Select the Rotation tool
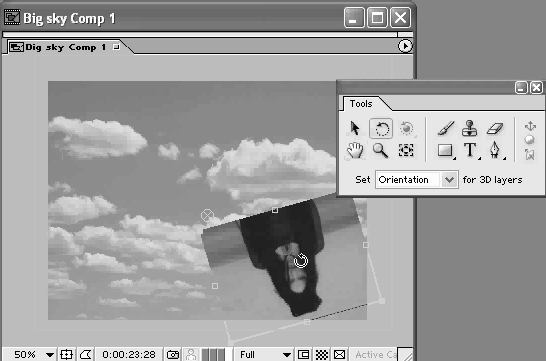Image resolution: width=546 pixels, height=361 pixels. (381, 128)
